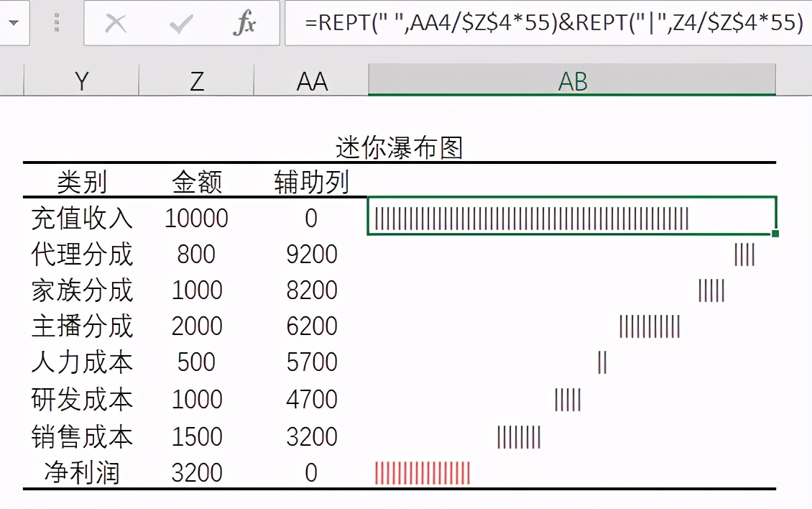The image size is (812, 509).
Task: Click the title cell 迷你瀑布图
Action: click(x=399, y=147)
